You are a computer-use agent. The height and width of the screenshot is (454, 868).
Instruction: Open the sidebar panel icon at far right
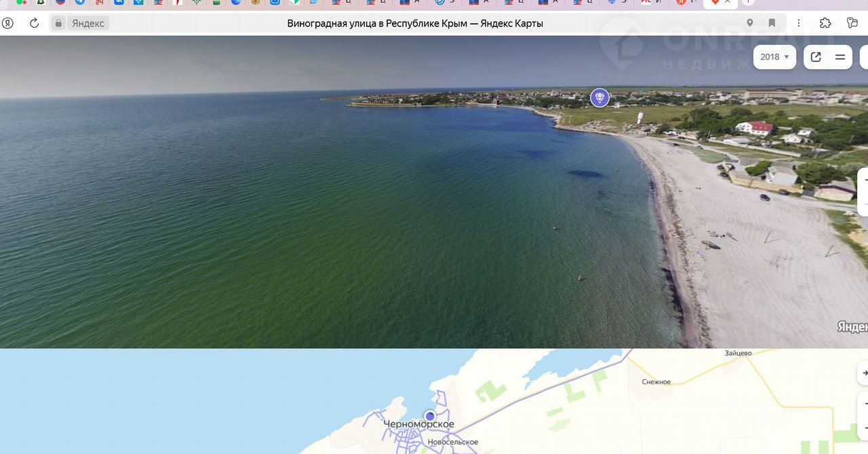[x=852, y=23]
